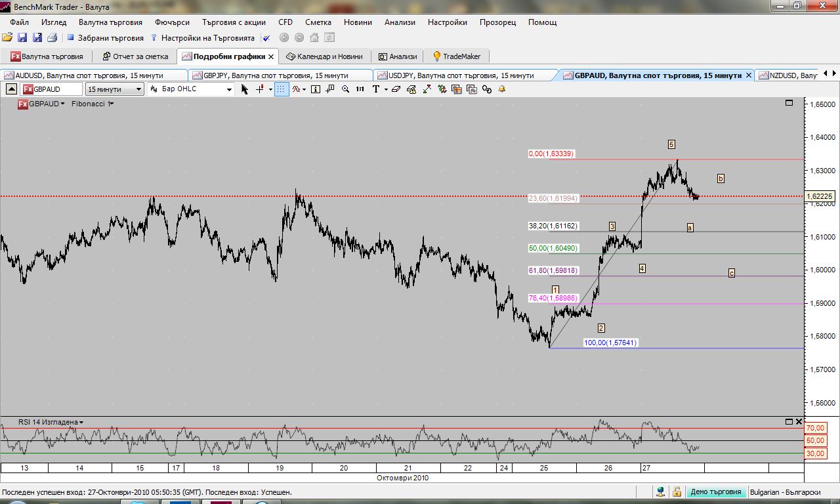
Task: Open the Анализи menu
Action: pyautogui.click(x=400, y=22)
